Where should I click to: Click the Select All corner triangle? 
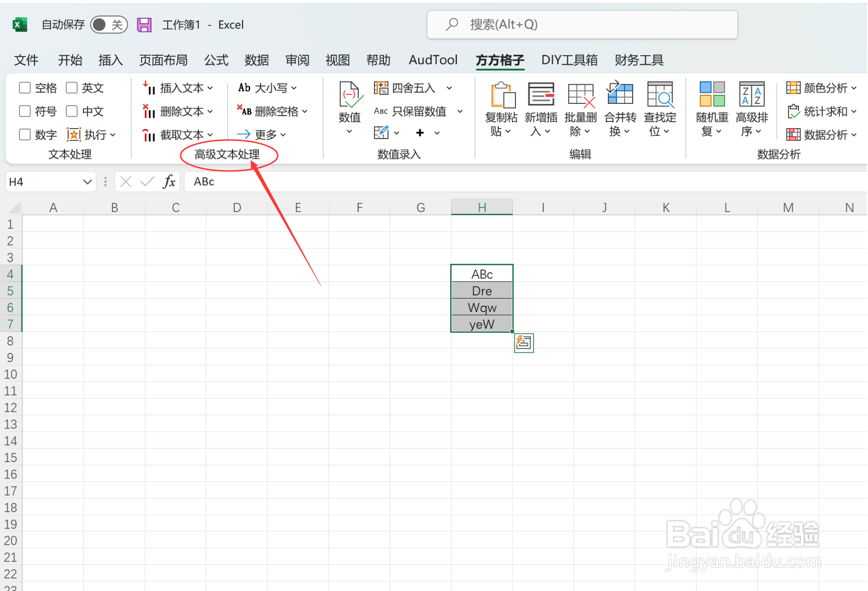click(x=14, y=207)
